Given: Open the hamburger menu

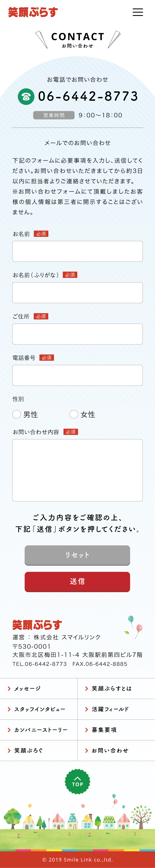Looking at the screenshot, I should [x=137, y=12].
